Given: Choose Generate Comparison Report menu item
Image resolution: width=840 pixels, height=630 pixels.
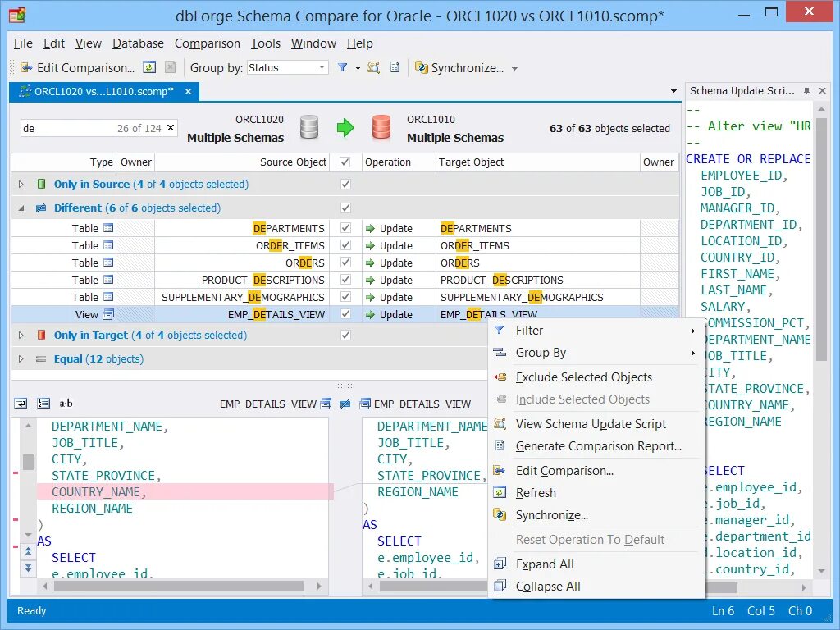Looking at the screenshot, I should [x=596, y=446].
